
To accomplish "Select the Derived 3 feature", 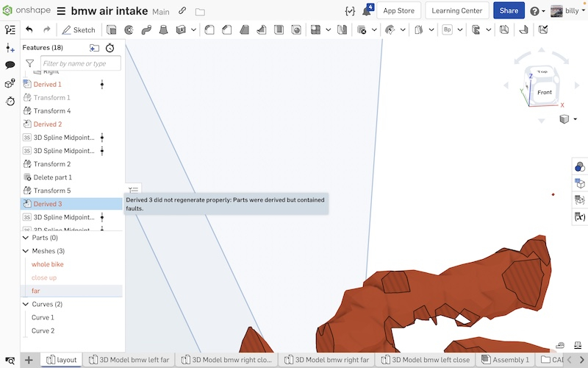I will click(x=71, y=204).
